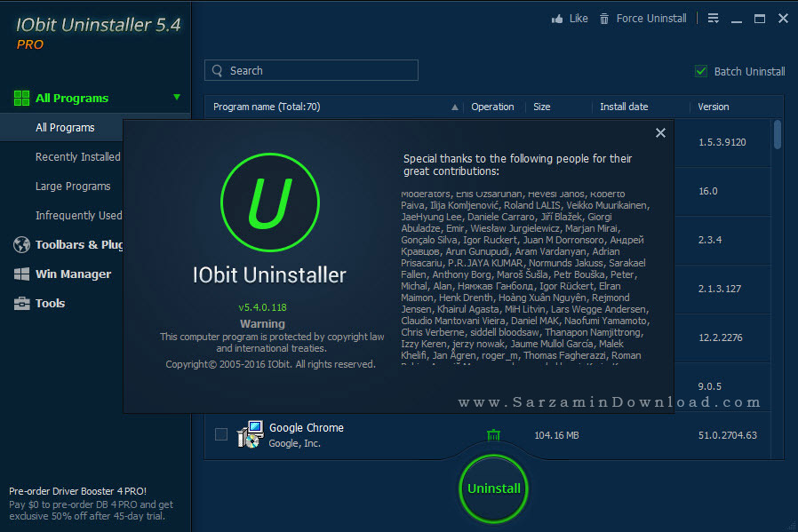Click the program list scrollbar thumb

click(x=778, y=134)
